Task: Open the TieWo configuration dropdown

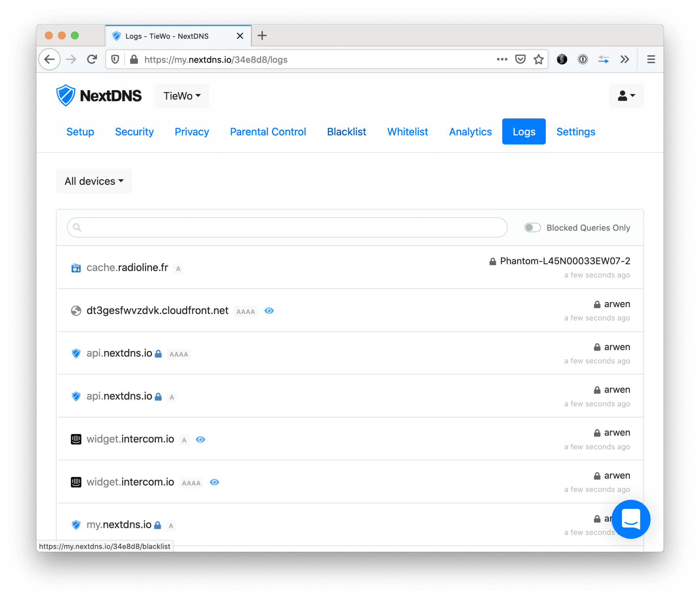Action: pos(182,96)
